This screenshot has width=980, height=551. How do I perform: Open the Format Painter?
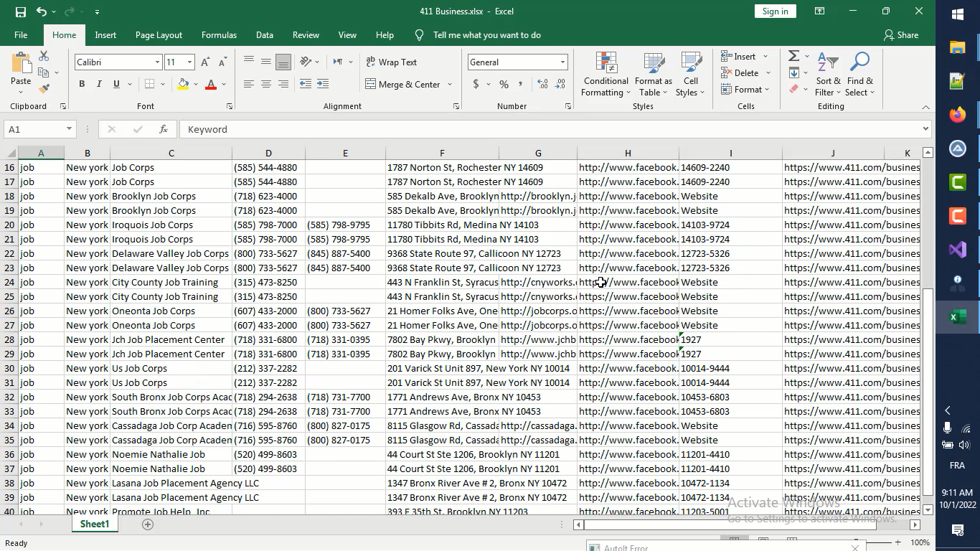[44, 88]
